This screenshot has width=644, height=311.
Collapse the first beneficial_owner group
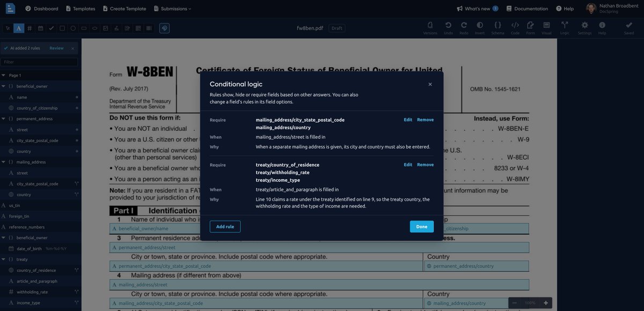click(x=4, y=86)
